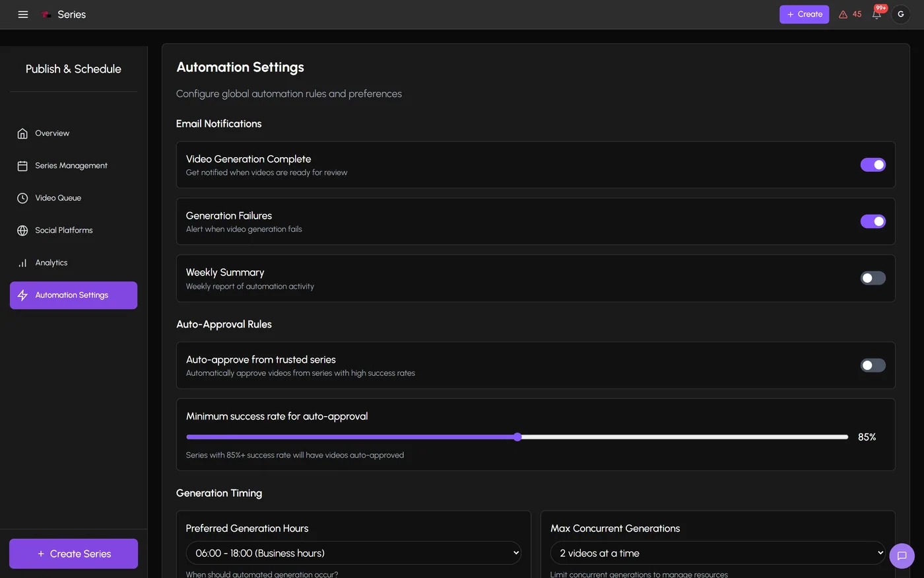The width and height of the screenshot is (924, 578).
Task: Click the warning triangle alert icon
Action: pos(843,15)
